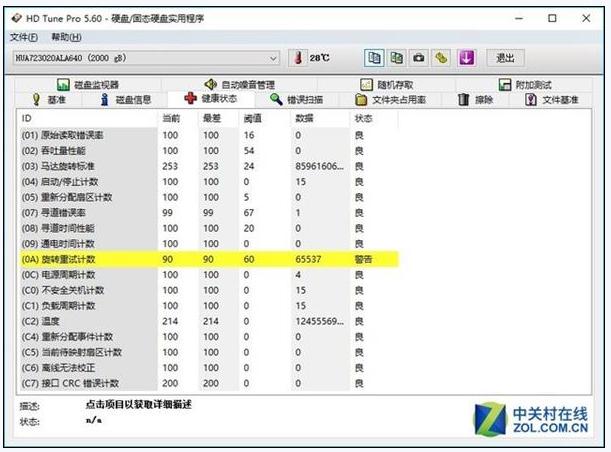Sort by the 当前 column header
This screenshot has height=452, width=611.
178,118
